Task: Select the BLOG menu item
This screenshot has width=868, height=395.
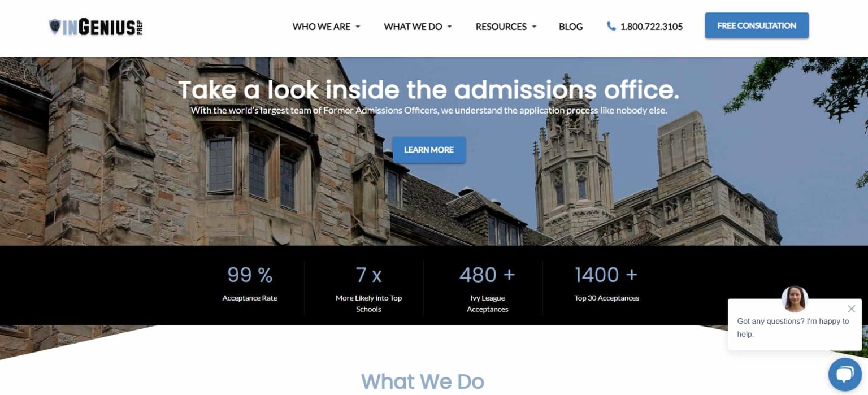Action: pos(571,27)
